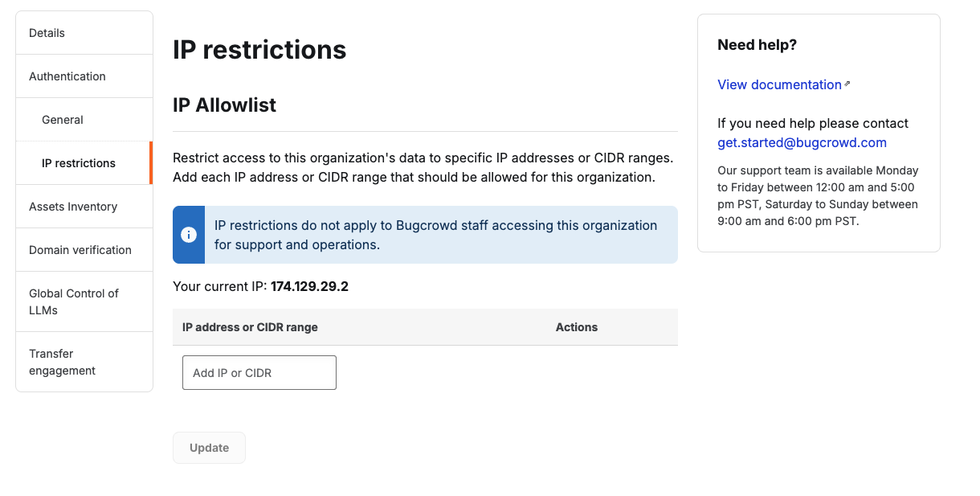Click the 'If you need help please contact' text
Image resolution: width=980 pixels, height=496 pixels.
pyautogui.click(x=813, y=123)
